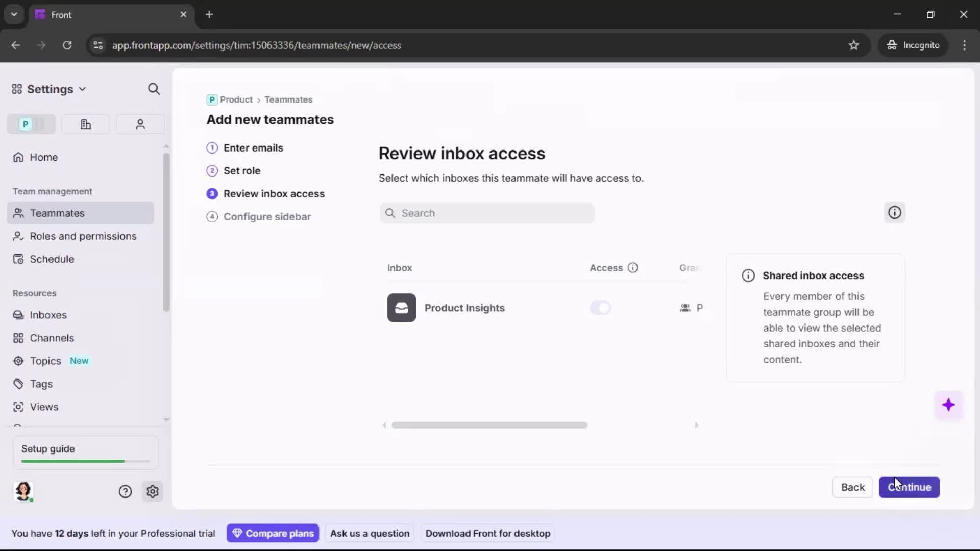The height and width of the screenshot is (551, 980).
Task: Click the Product Insights inbox icon
Action: point(402,308)
